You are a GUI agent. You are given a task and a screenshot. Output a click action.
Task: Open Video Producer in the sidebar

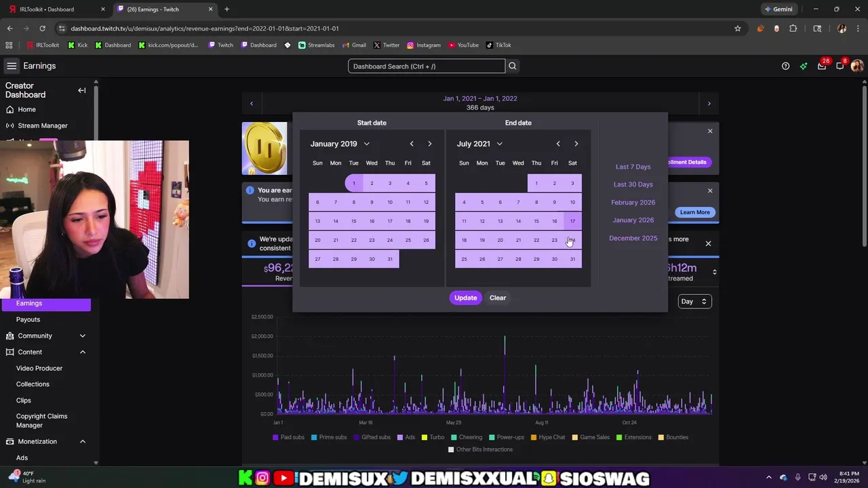39,368
